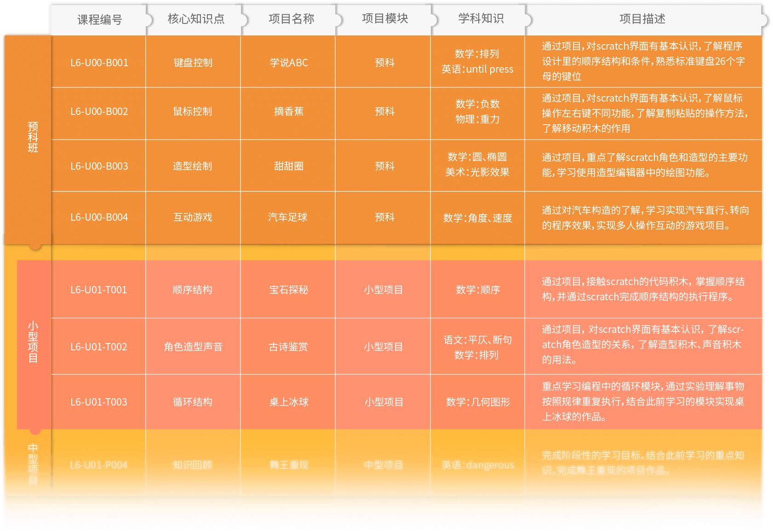Viewport: 773px width, 532px height.
Task: Click project name 舞王重现
Action: (x=289, y=465)
